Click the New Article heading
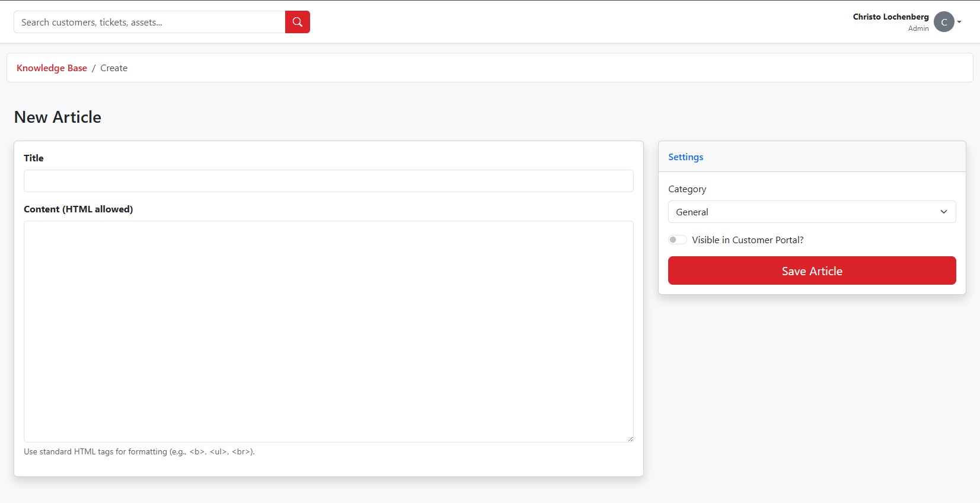 [x=58, y=117]
